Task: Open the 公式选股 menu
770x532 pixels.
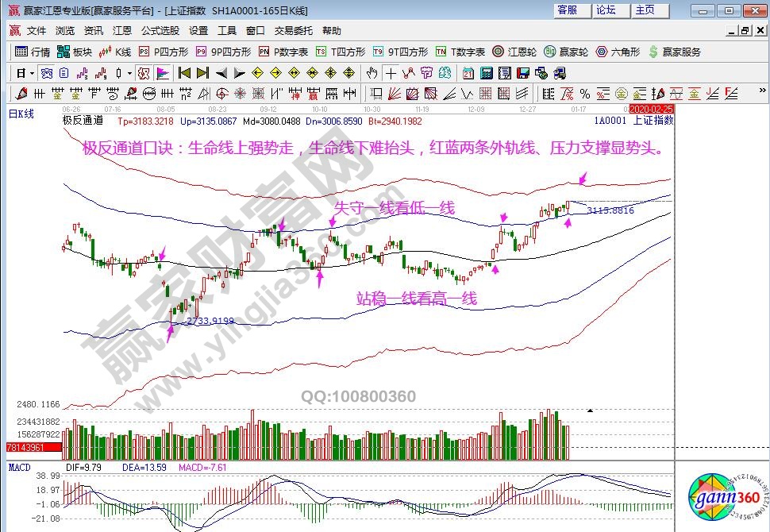Action: (x=161, y=31)
